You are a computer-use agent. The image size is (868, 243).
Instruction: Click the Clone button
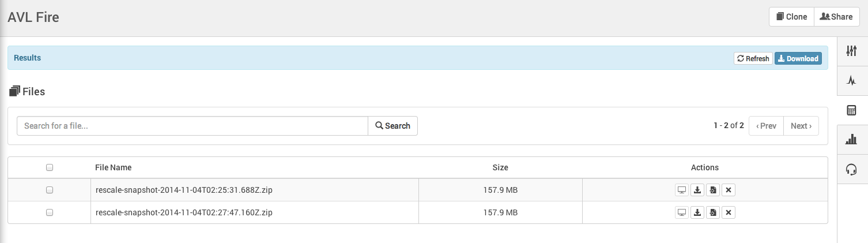pos(791,17)
